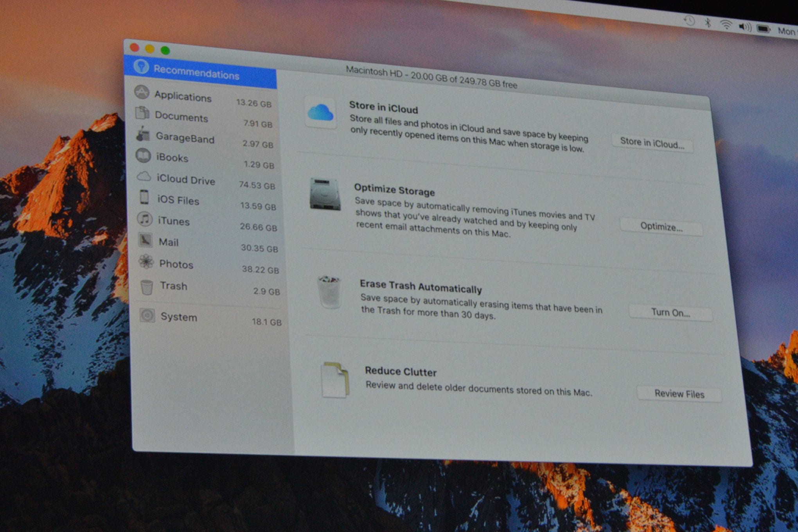The image size is (798, 532).
Task: Click the hard drive icon beside Optimize Storage
Action: click(x=325, y=194)
